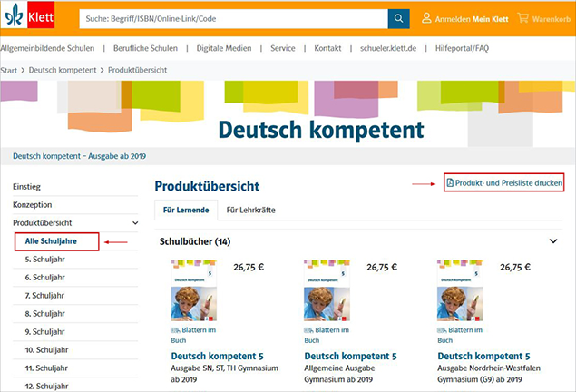Click the user account icon
This screenshot has height=392, width=576.
point(426,18)
